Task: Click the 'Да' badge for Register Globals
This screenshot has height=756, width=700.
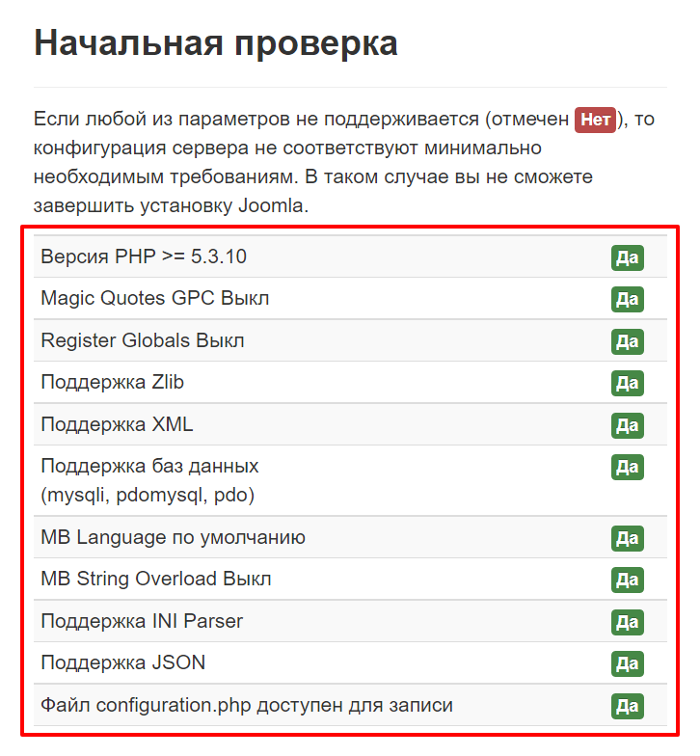Action: click(627, 341)
